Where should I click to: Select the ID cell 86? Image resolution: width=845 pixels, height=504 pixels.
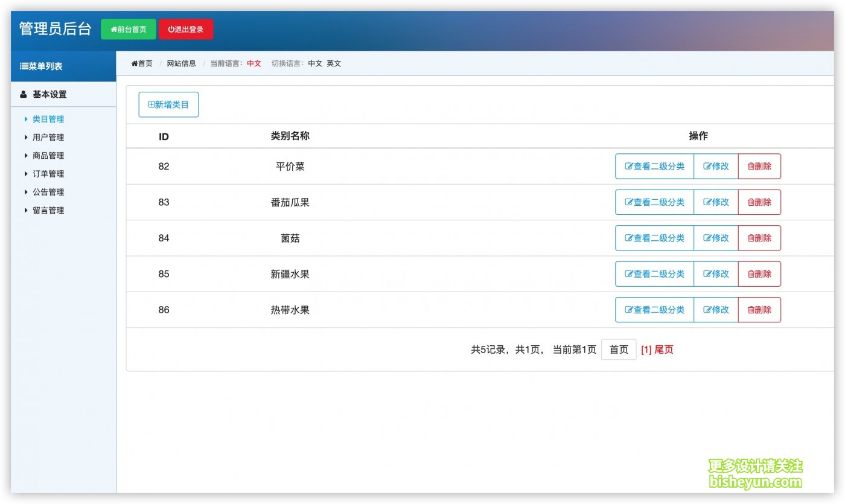click(x=164, y=310)
